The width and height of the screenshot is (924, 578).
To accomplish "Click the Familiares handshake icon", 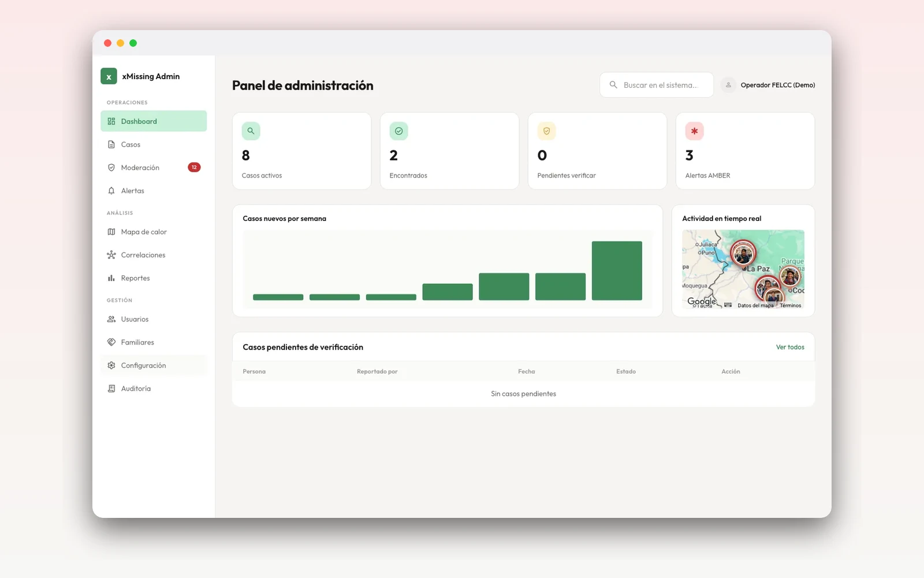I will coord(111,342).
